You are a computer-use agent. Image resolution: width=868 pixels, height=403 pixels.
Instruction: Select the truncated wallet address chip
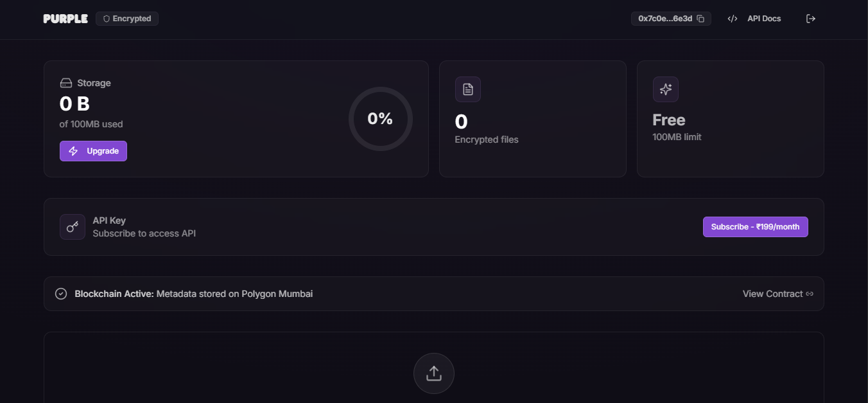coord(666,19)
